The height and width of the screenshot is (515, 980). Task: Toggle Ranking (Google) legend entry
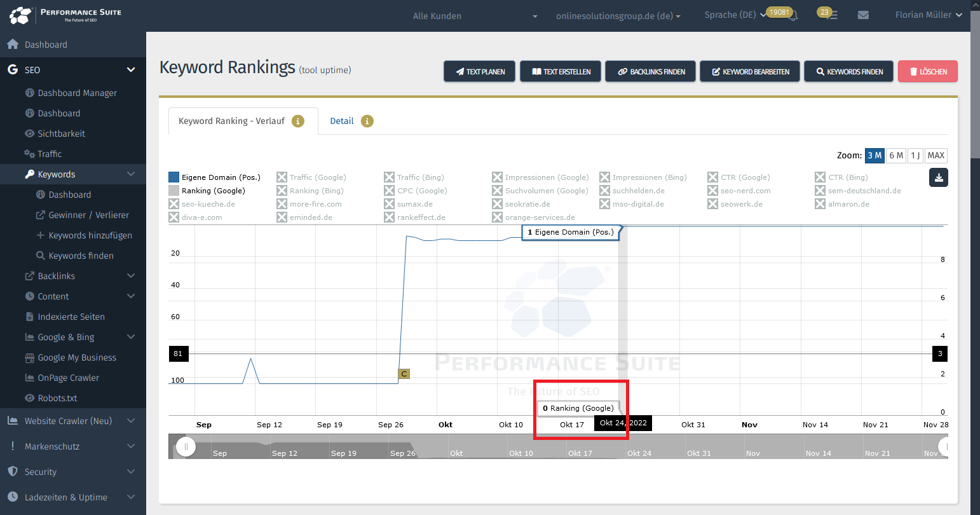pyautogui.click(x=207, y=191)
